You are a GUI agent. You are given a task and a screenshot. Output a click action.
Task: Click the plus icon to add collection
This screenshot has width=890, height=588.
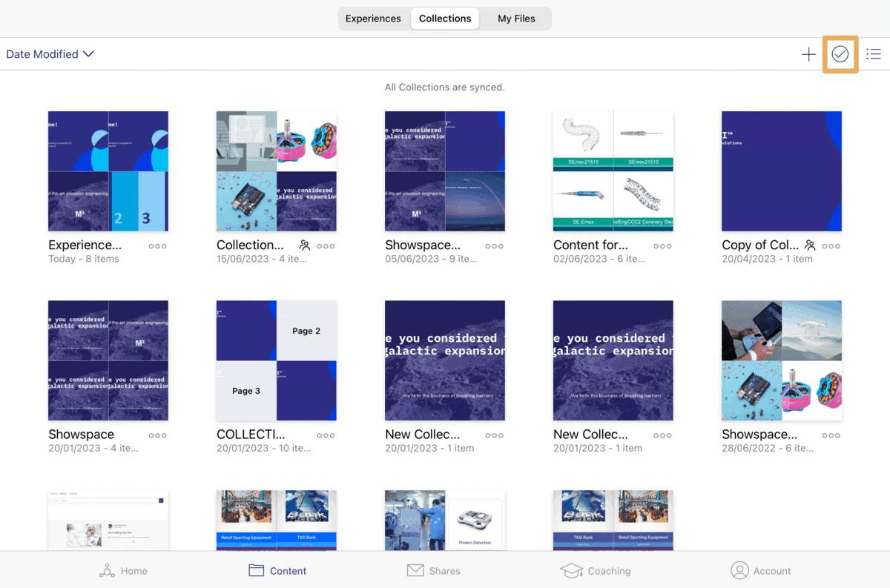click(808, 54)
